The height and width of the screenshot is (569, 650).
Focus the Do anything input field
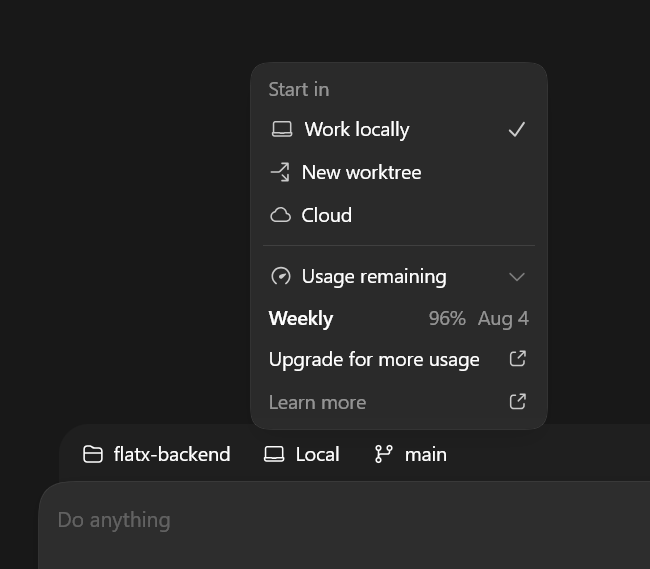pos(344,525)
